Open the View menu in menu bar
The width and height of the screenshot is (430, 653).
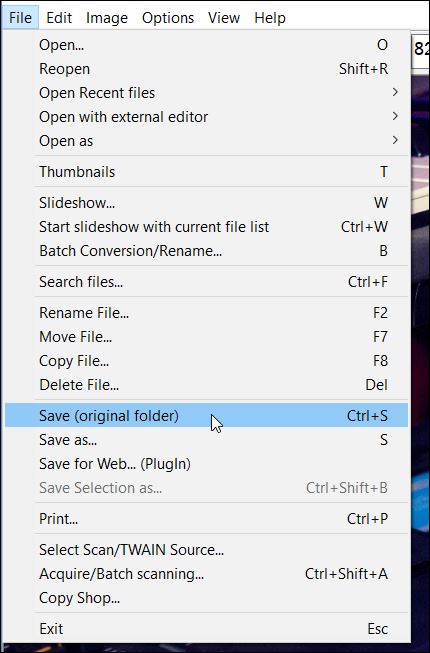(224, 18)
